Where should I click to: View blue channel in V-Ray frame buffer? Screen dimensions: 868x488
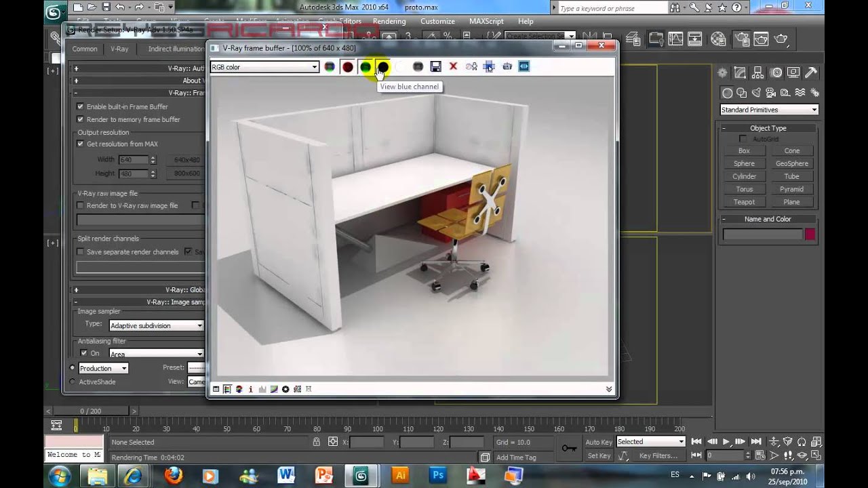tap(383, 66)
